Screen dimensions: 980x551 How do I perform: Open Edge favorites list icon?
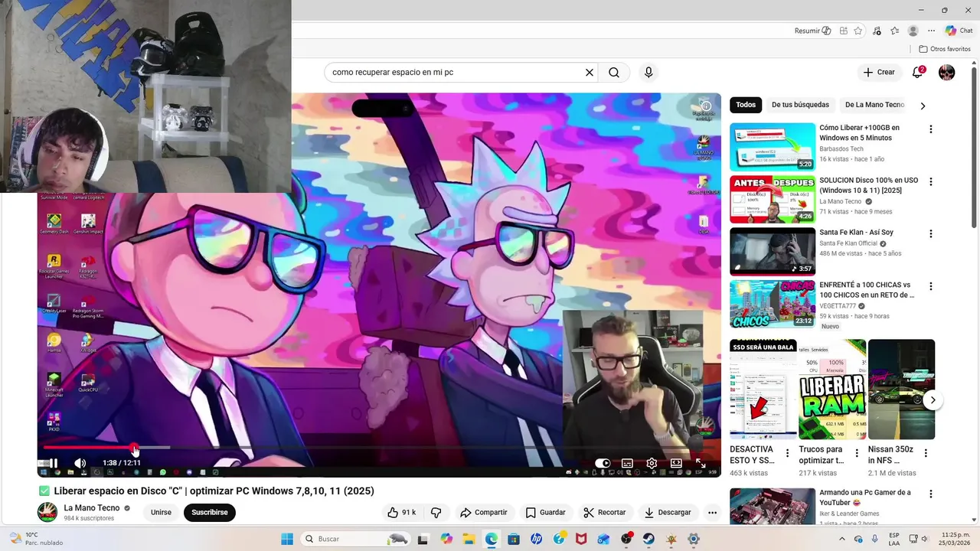[x=895, y=31]
